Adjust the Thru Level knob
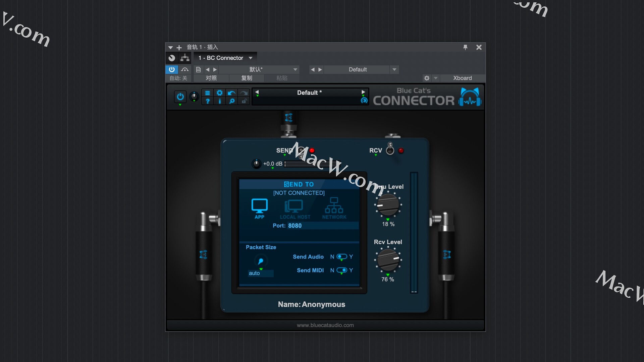Image resolution: width=644 pixels, height=362 pixels. [x=388, y=205]
